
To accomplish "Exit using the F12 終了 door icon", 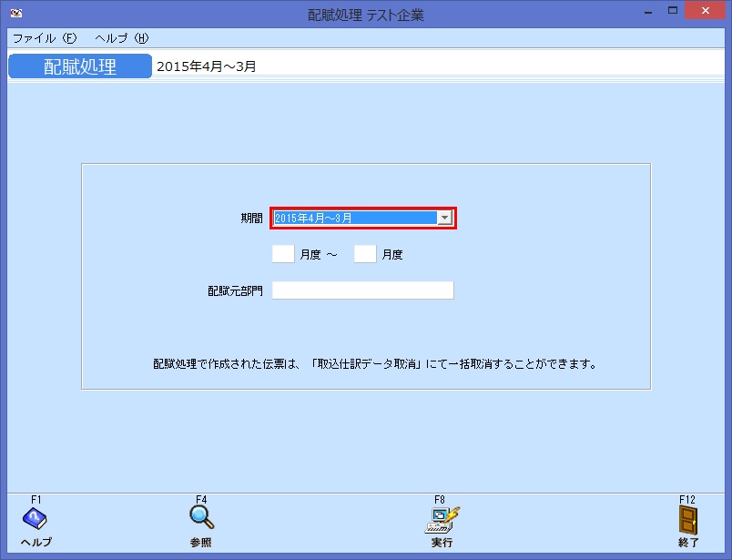I will click(x=689, y=519).
